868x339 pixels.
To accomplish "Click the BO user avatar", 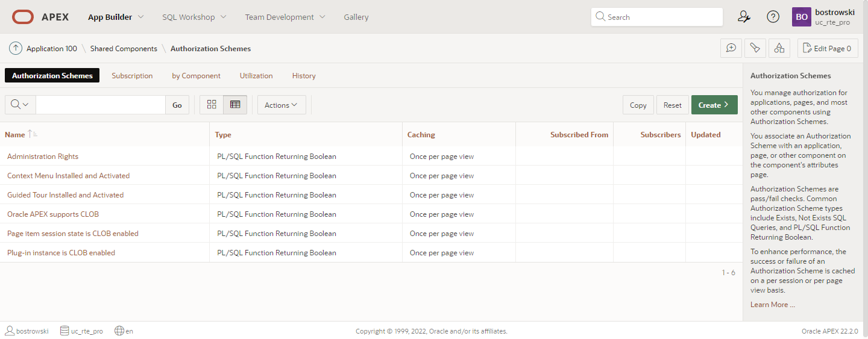I will [x=802, y=17].
